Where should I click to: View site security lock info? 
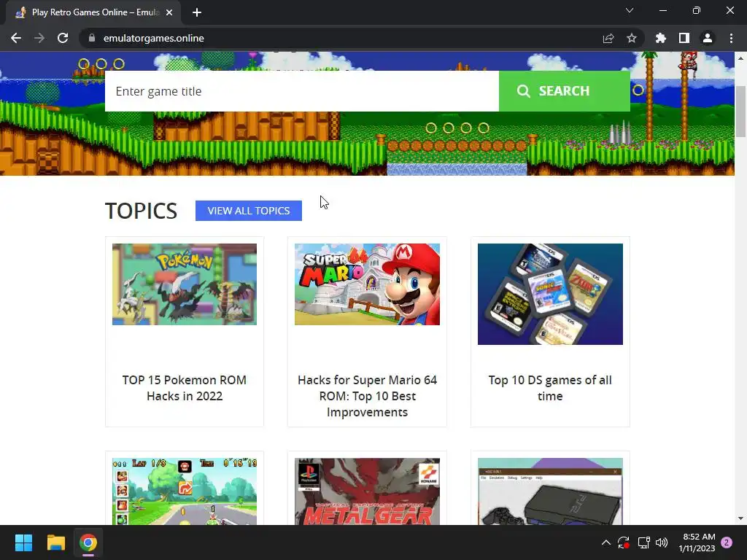point(92,38)
